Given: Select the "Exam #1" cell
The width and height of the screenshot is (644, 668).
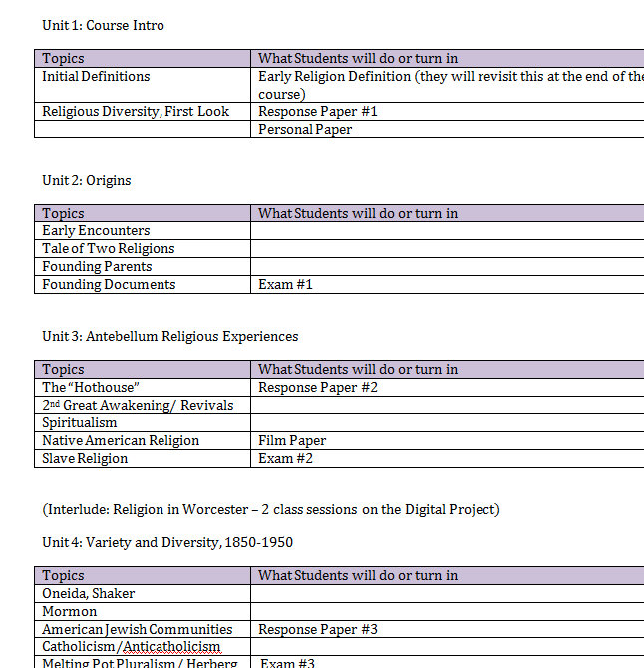Looking at the screenshot, I should pos(448,284).
